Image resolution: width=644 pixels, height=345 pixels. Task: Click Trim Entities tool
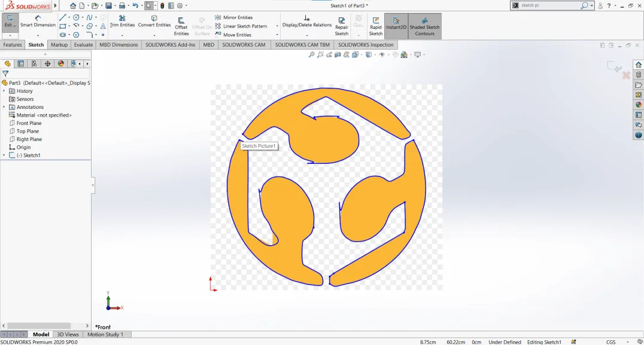click(x=122, y=22)
